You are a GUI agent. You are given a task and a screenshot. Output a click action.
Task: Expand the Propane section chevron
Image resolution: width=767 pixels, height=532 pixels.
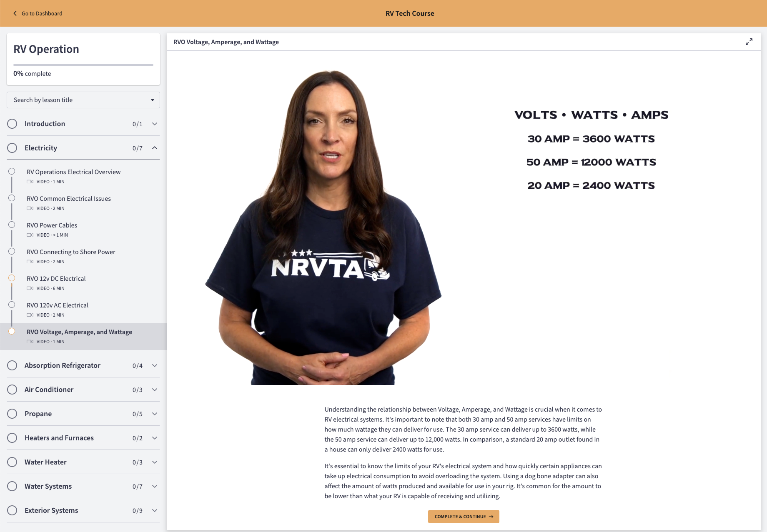[x=155, y=414]
